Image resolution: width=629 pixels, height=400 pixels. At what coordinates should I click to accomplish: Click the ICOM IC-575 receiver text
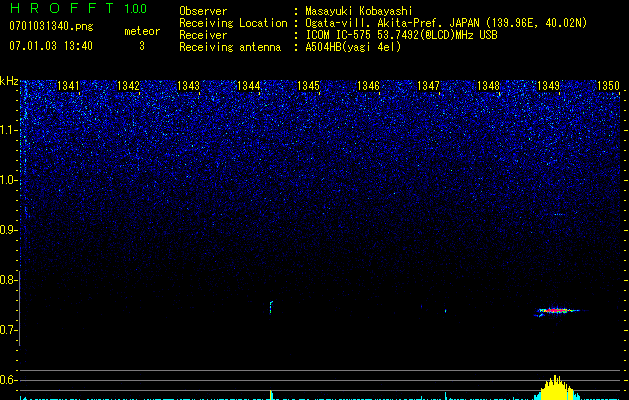pos(401,35)
